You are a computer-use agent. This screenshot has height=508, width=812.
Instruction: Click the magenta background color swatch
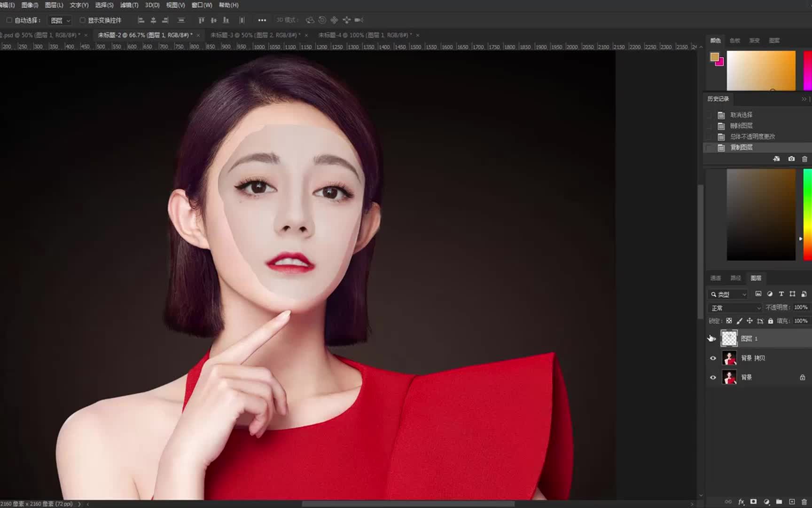pos(721,63)
